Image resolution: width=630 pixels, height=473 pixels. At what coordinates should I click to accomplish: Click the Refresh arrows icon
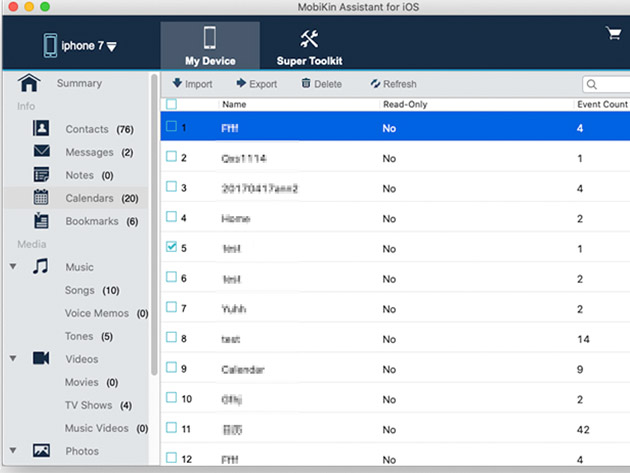pos(375,84)
